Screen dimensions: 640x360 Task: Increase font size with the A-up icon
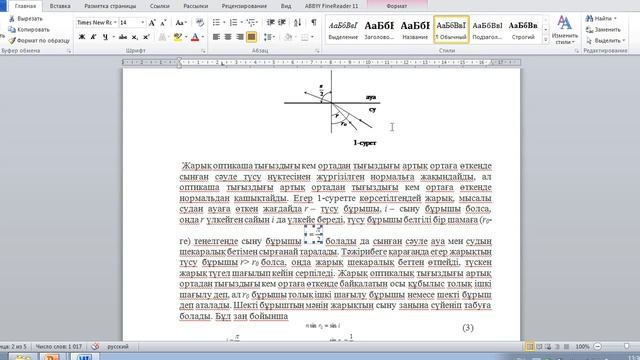point(152,23)
